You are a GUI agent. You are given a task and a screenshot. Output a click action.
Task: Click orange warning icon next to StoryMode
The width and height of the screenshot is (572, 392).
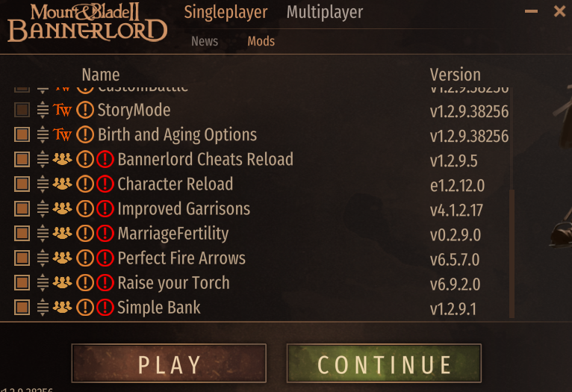point(85,110)
